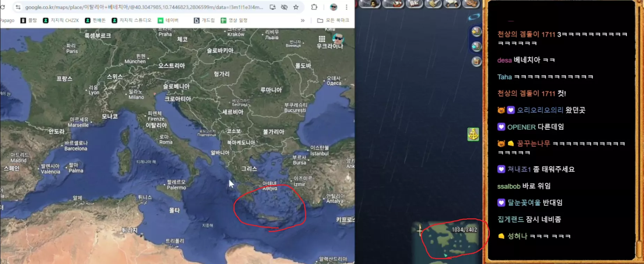This screenshot has width=644, height=264.
Task: Open the 치지직 CHZZK bookmark
Action: point(61,21)
